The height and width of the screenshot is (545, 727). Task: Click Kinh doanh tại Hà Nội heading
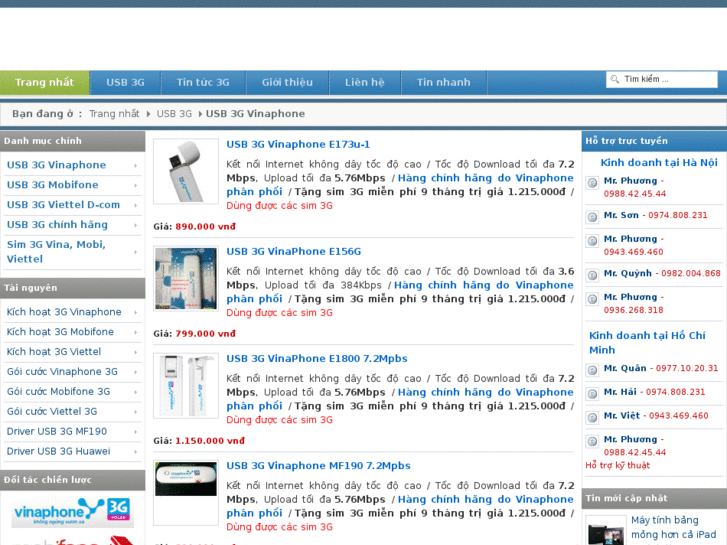click(x=659, y=163)
